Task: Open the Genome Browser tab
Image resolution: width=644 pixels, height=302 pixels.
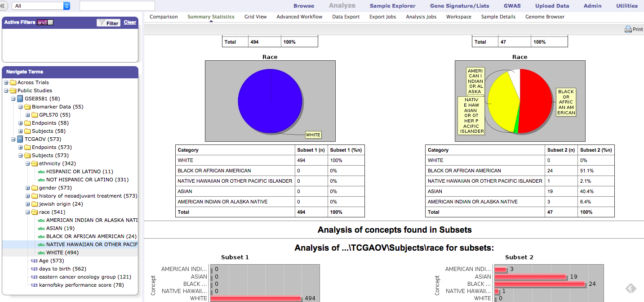Action: coord(545,17)
